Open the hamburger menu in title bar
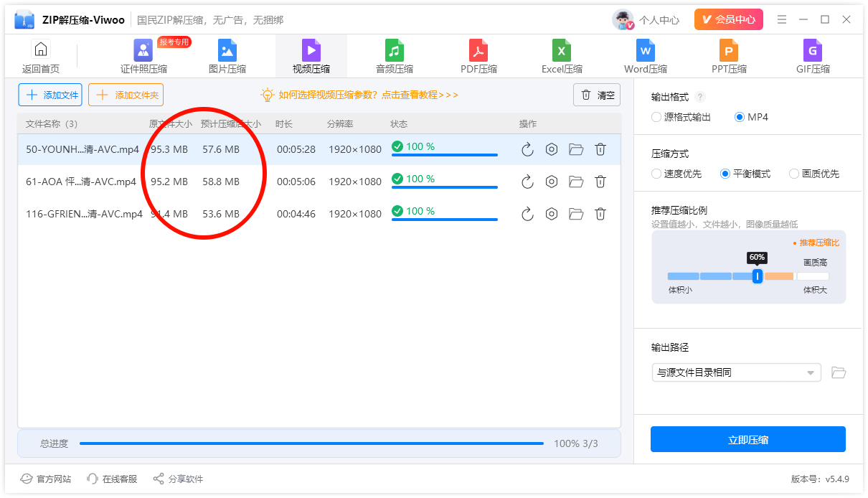 [x=782, y=19]
